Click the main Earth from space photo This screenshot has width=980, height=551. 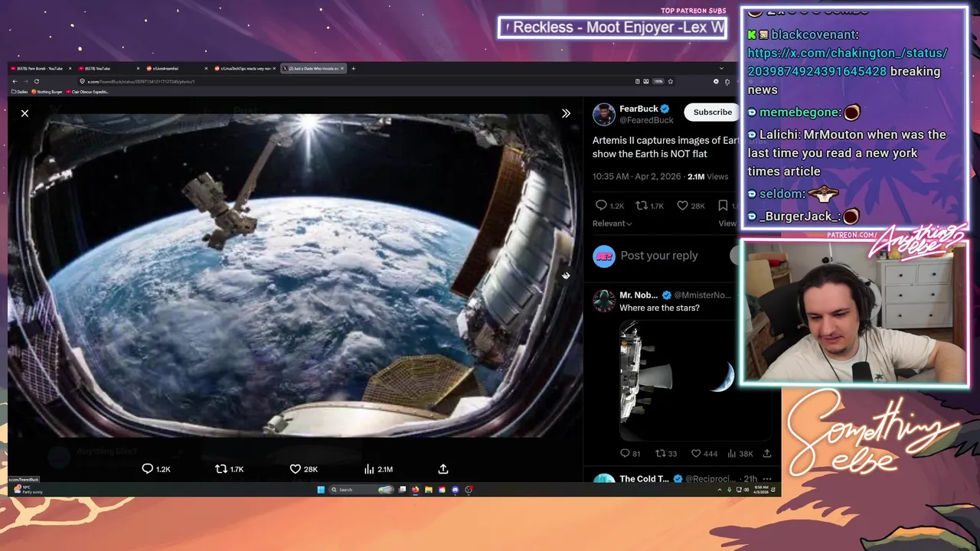click(296, 275)
